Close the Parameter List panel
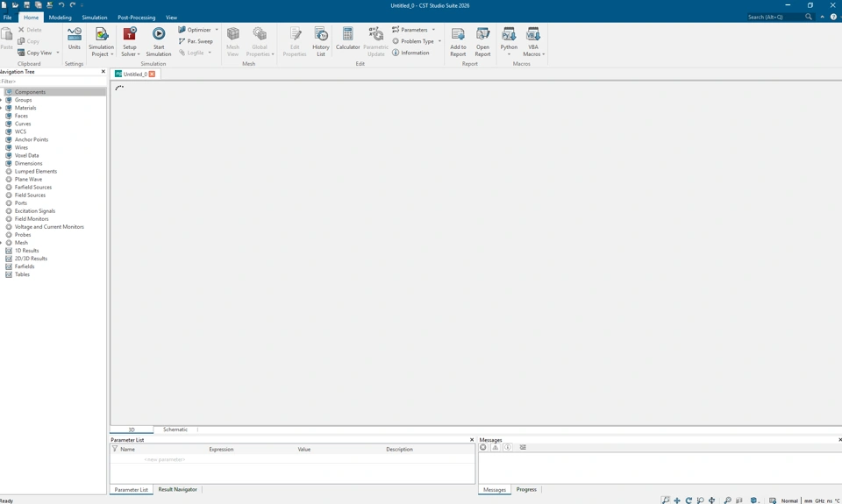 coord(472,440)
